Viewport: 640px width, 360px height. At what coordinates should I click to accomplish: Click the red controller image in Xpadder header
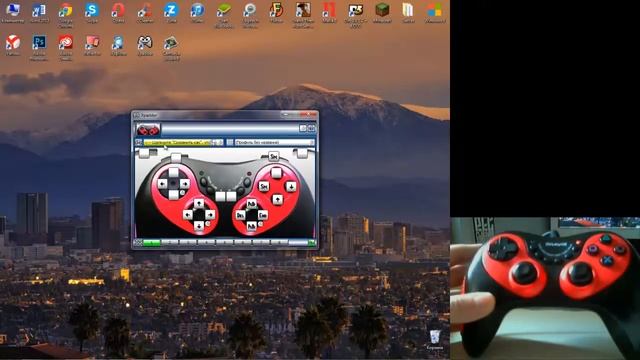click(148, 130)
